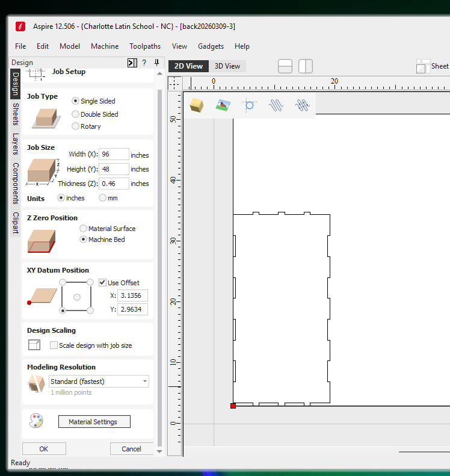
Task: Open the Help menu
Action: pos(242,46)
